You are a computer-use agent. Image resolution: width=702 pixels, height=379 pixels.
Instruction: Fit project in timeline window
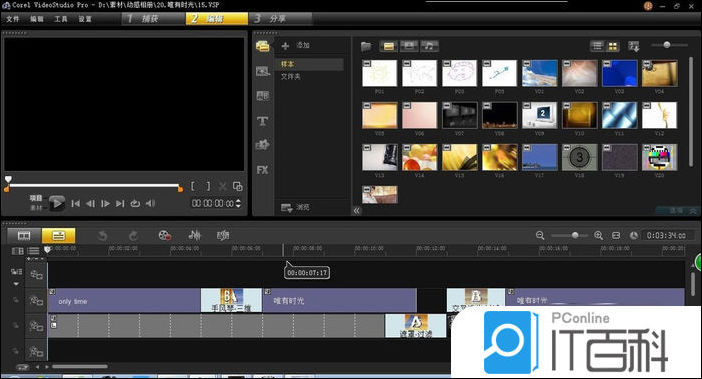pos(616,235)
